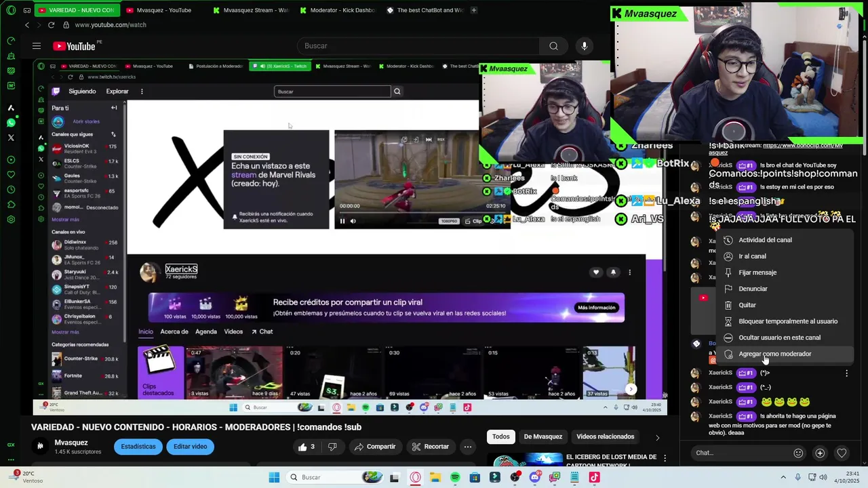The image size is (868, 488).
Task: Start voice search with the microphone
Action: click(585, 46)
